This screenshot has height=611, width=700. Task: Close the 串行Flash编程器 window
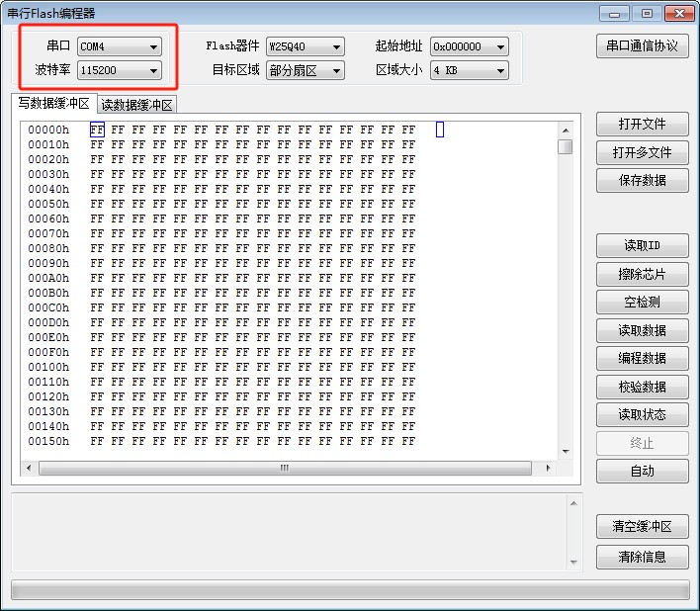pyautogui.click(x=679, y=14)
